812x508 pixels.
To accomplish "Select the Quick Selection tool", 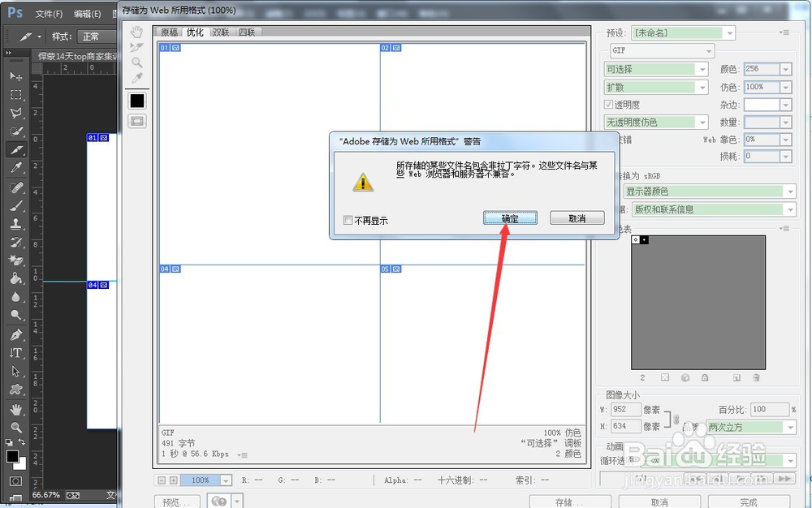I will [16, 131].
